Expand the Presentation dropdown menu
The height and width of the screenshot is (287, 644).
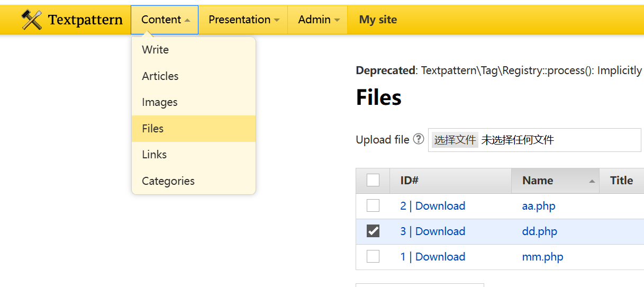pyautogui.click(x=243, y=20)
